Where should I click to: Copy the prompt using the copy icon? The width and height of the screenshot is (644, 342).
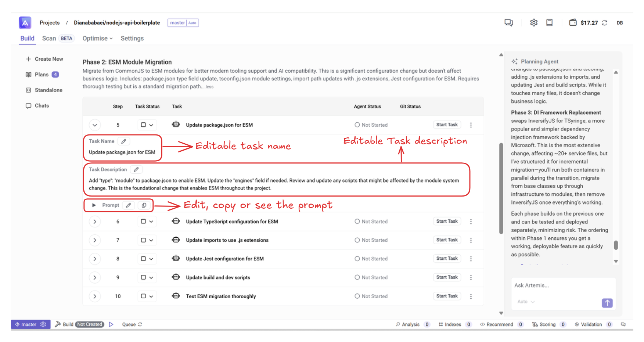144,205
